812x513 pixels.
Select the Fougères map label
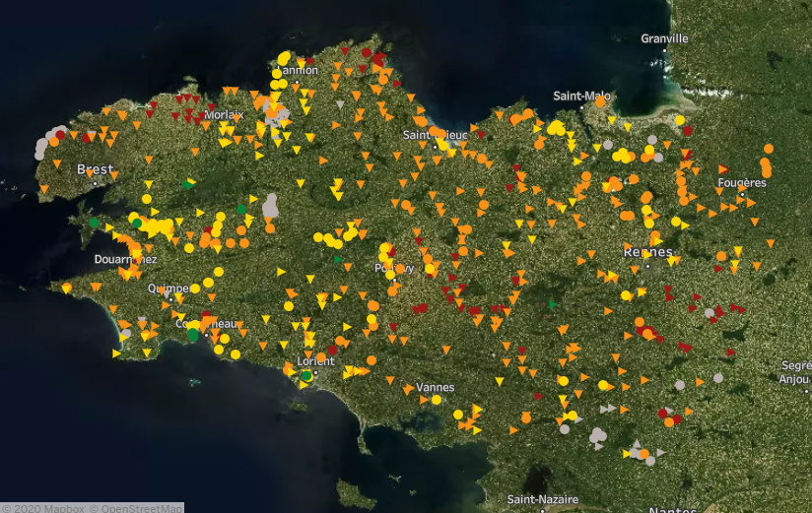click(x=742, y=183)
